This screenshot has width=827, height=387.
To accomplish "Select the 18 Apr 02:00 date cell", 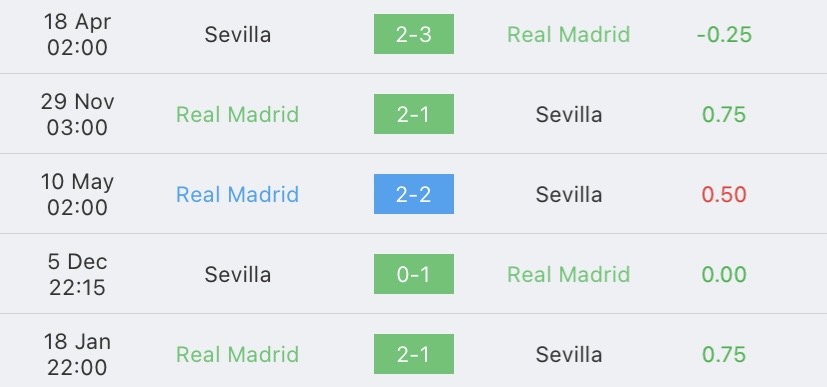I will tap(77, 34).
